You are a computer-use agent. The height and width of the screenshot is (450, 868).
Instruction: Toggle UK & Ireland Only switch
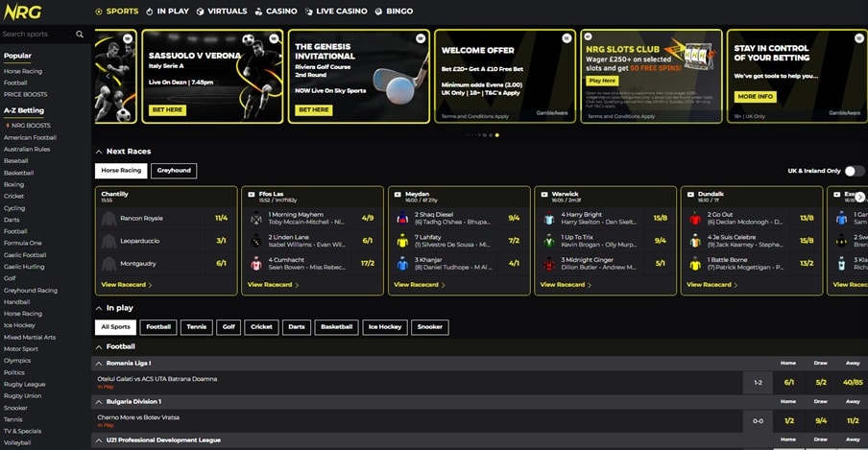(x=855, y=171)
